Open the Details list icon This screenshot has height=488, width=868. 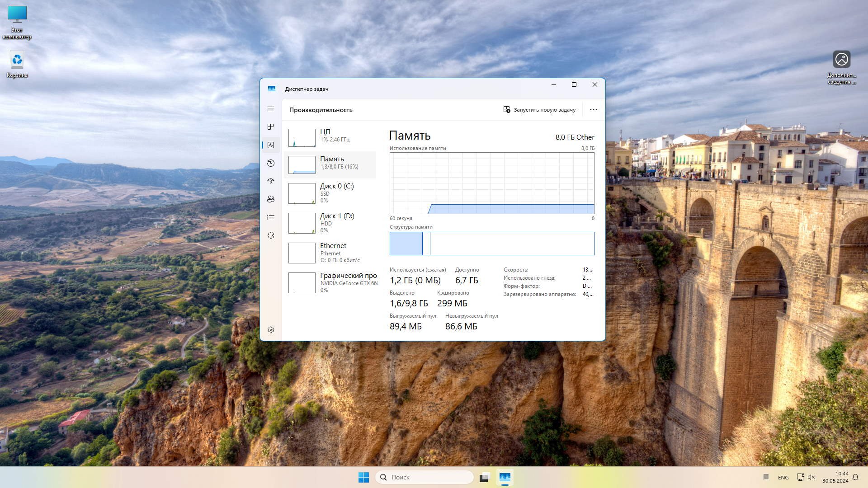point(271,217)
